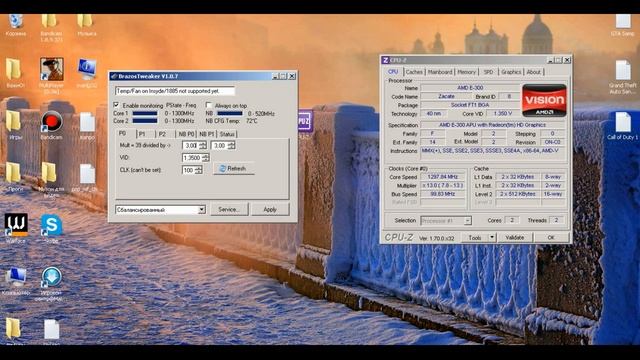Screen dimensions: 640x360
Task: Open the Processor #1 selection dropdown
Action: 446,221
